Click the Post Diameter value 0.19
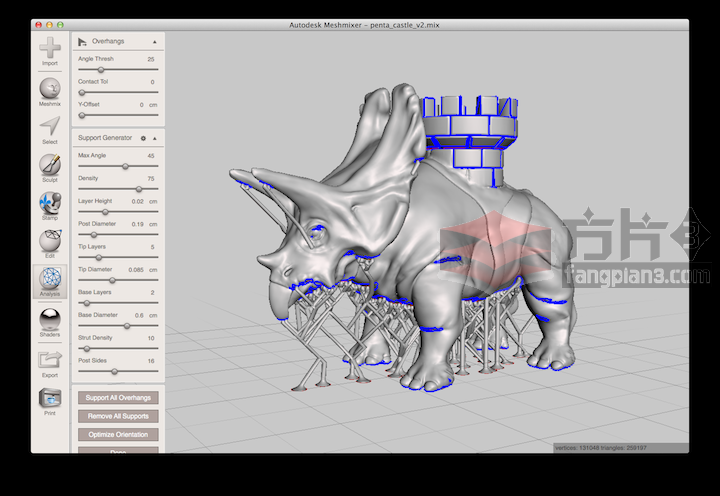 pyautogui.click(x=137, y=224)
